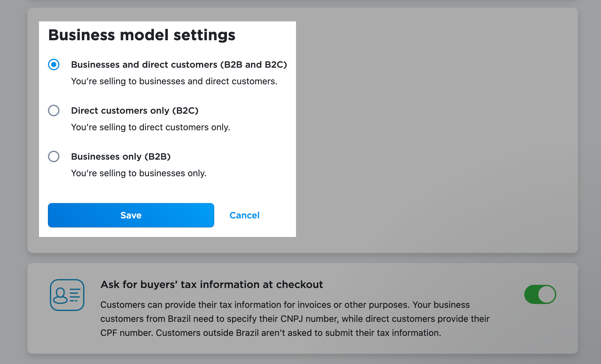601x364 pixels.
Task: Enable the Businesses only selling mode
Action: pyautogui.click(x=54, y=156)
